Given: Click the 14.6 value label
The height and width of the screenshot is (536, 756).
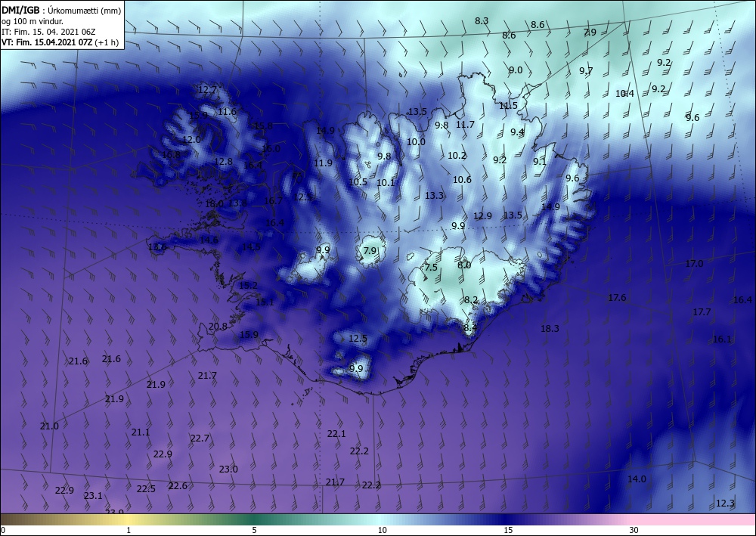Looking at the screenshot, I should [209, 240].
